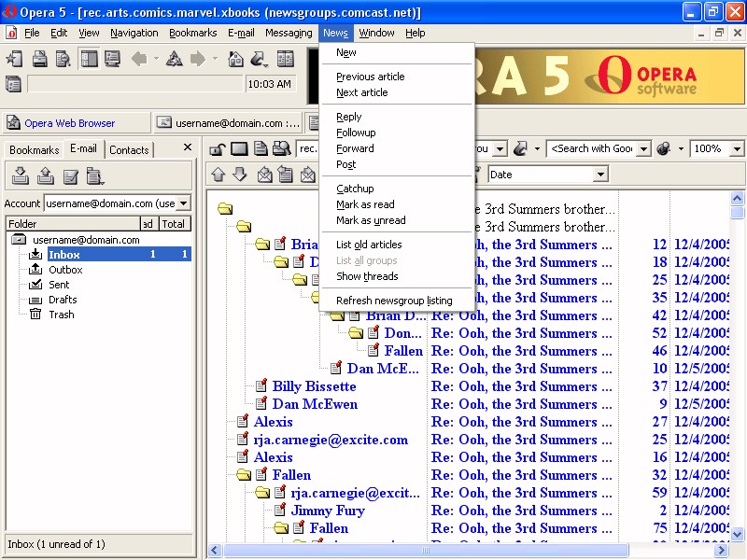Screen dimensions: 747x560
Task: Choose Followup in the News menu
Action: tap(356, 133)
